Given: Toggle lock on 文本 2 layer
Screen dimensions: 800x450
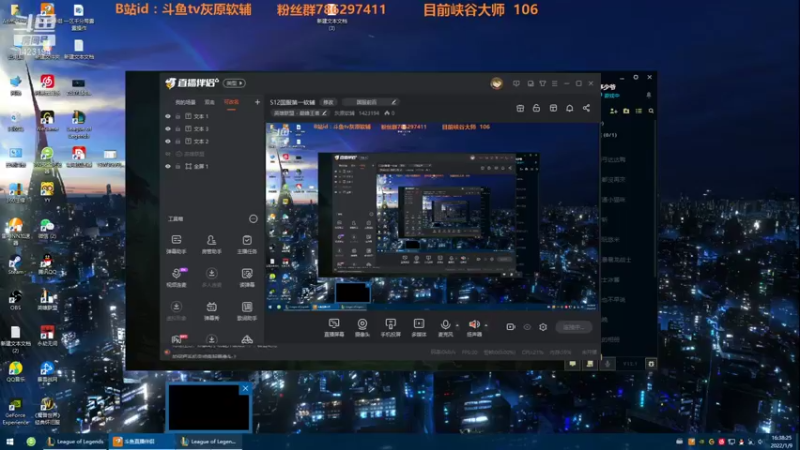Looking at the screenshot, I should pos(178,141).
